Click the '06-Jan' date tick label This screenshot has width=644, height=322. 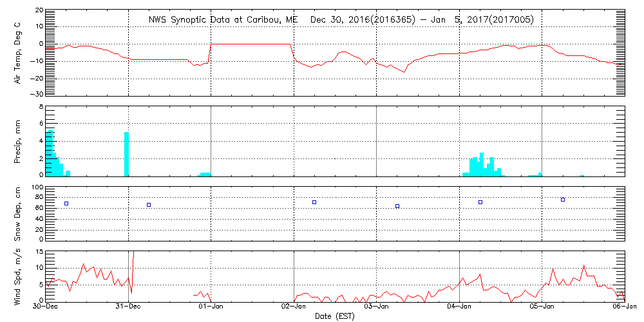point(625,307)
